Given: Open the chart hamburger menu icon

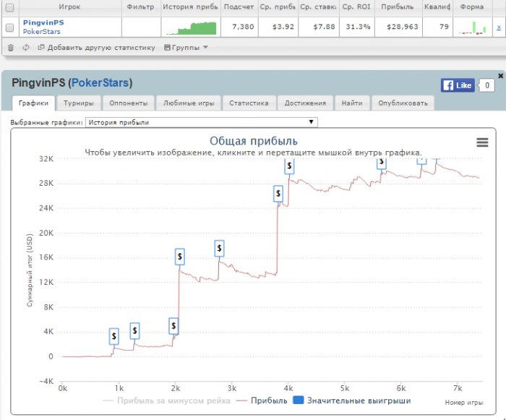Looking at the screenshot, I should coord(482,142).
